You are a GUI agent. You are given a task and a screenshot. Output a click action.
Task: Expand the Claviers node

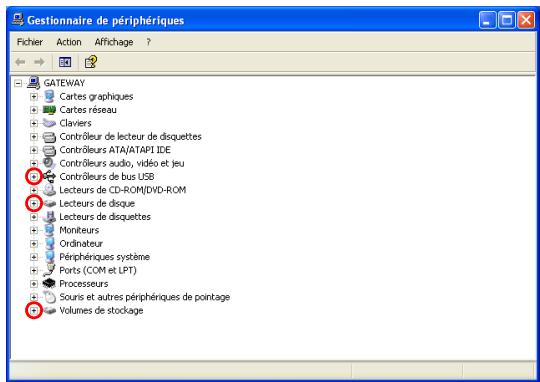[34, 123]
